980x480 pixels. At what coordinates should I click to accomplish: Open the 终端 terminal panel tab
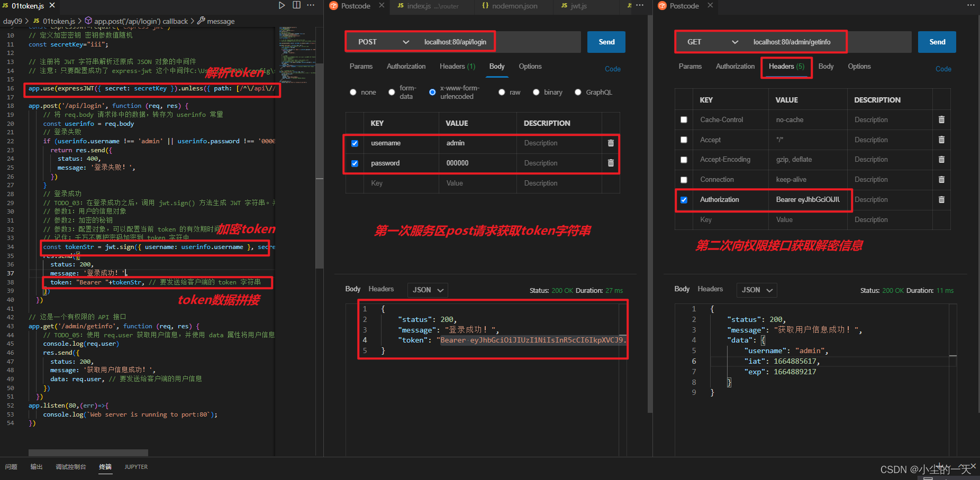pyautogui.click(x=105, y=467)
